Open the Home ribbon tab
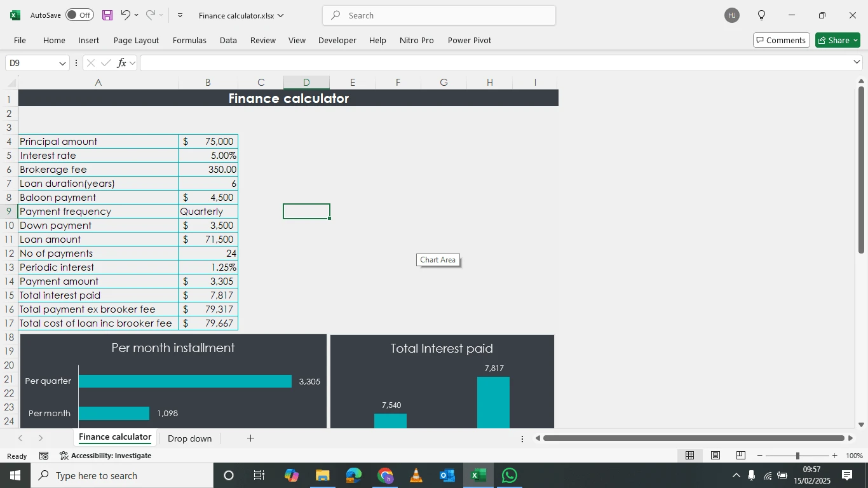The width and height of the screenshot is (868, 488). 54,40
